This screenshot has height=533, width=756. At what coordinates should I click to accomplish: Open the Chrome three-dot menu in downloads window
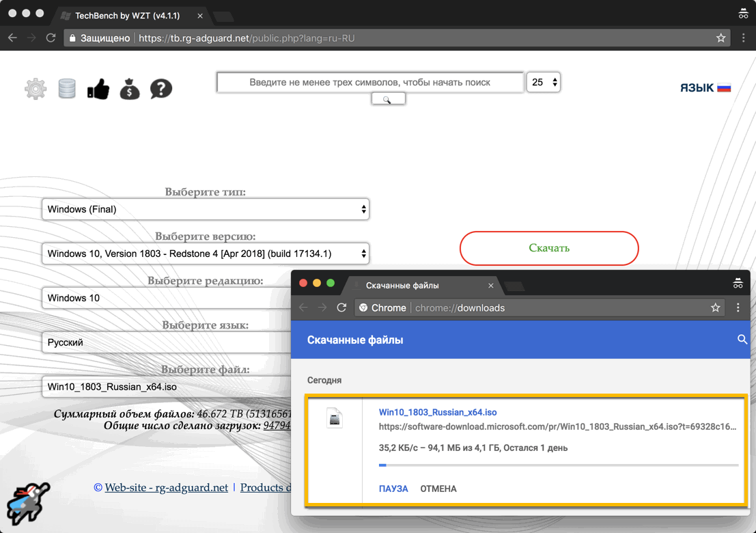[x=738, y=307]
